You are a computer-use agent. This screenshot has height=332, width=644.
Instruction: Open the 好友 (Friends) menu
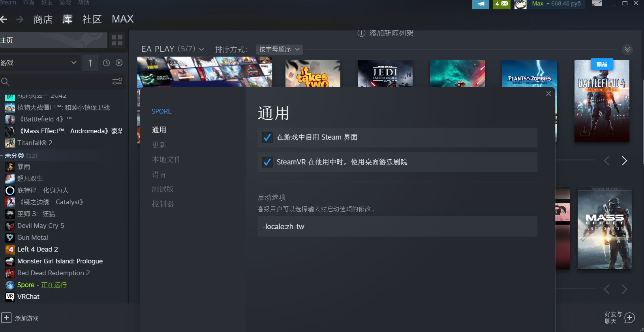pyautogui.click(x=47, y=3)
